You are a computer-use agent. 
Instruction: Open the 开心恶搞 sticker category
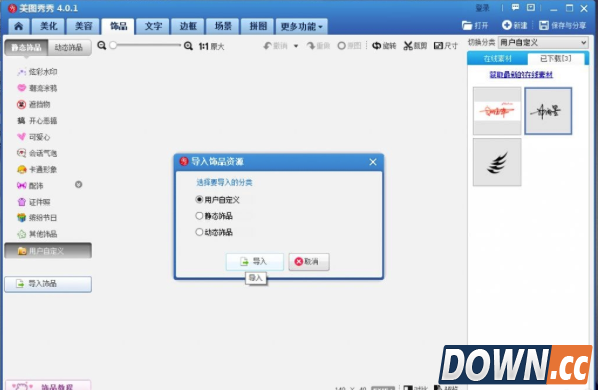point(37,121)
